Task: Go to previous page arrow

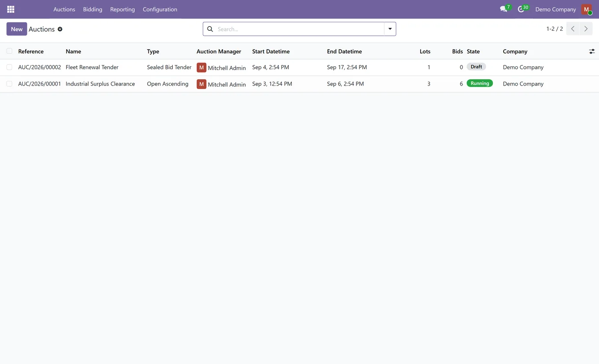Action: point(573,29)
